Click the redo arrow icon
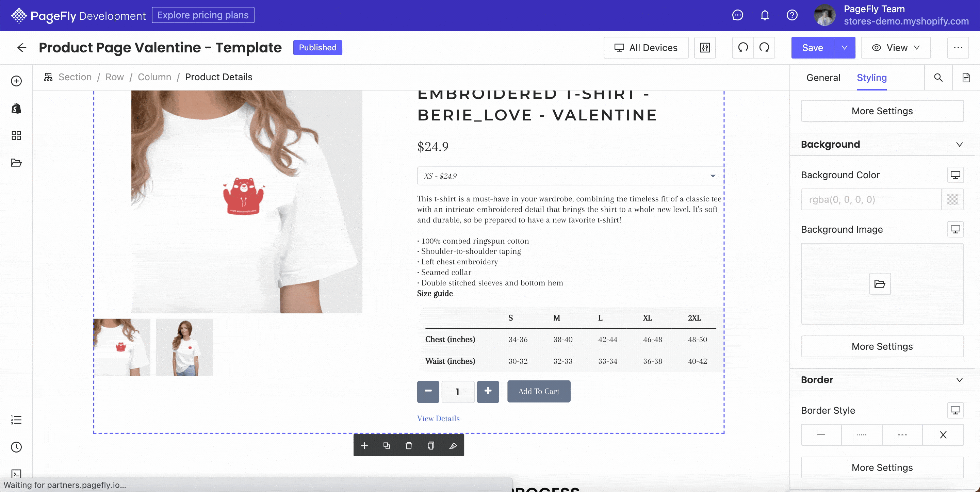The height and width of the screenshot is (492, 980). [x=764, y=48]
